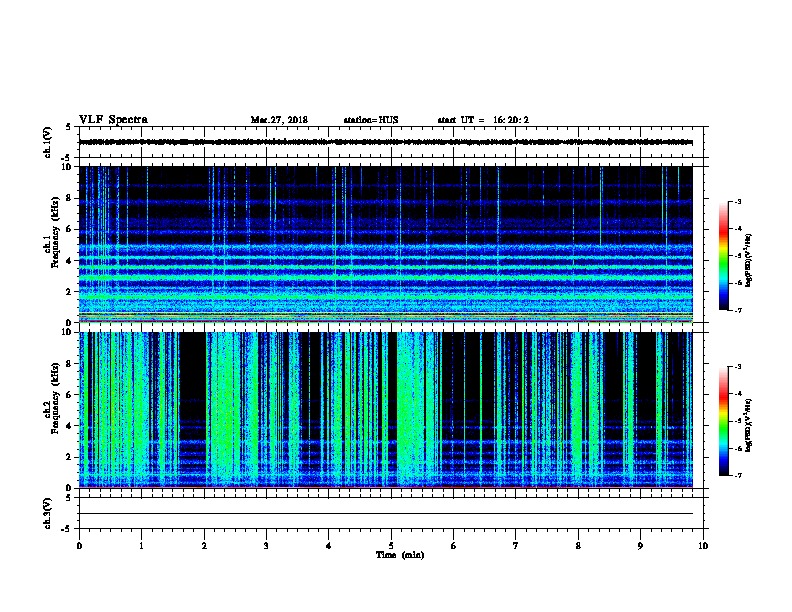Image resolution: width=792 pixels, height=612 pixels.
Task: Click the ch.2 color scale bar
Action: click(x=724, y=421)
